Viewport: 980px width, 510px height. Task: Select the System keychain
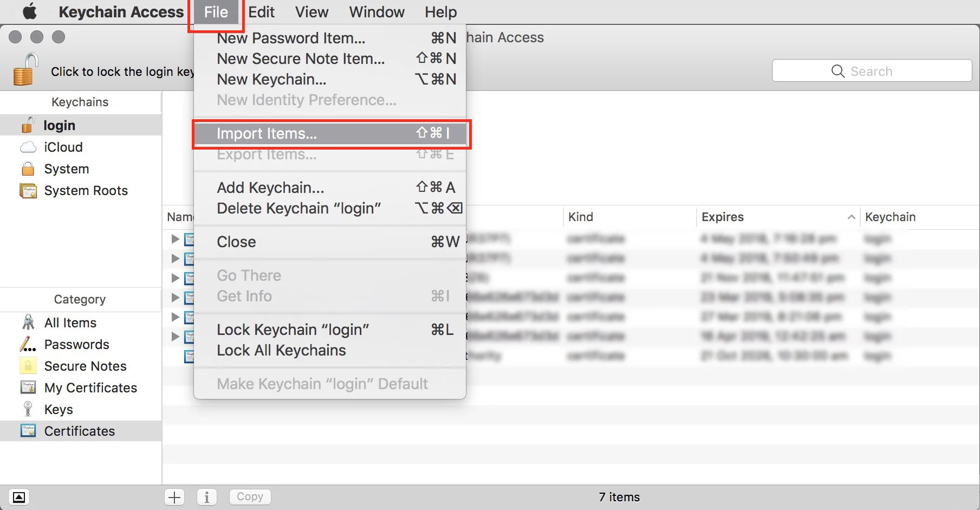(81, 169)
